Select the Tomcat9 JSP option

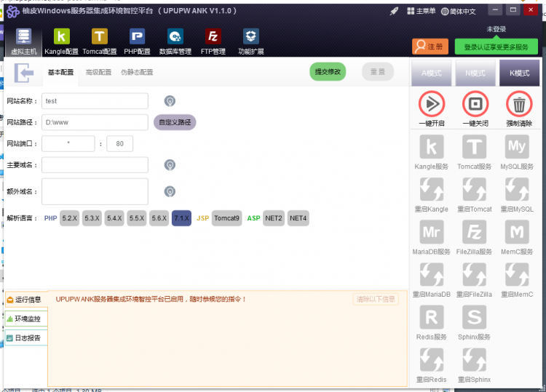[226, 218]
